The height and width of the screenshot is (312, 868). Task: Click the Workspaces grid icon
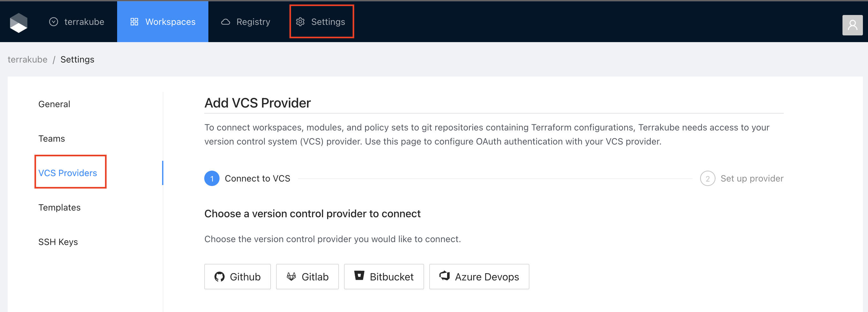(x=134, y=22)
